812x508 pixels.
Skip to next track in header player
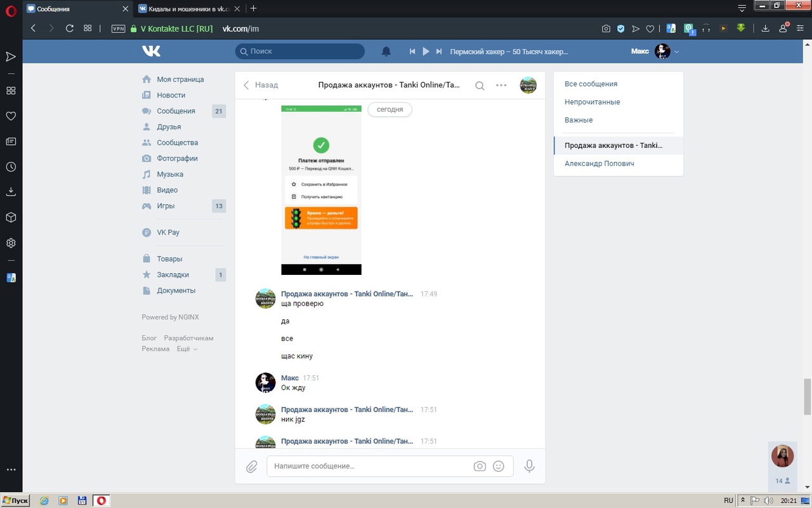pyautogui.click(x=439, y=51)
